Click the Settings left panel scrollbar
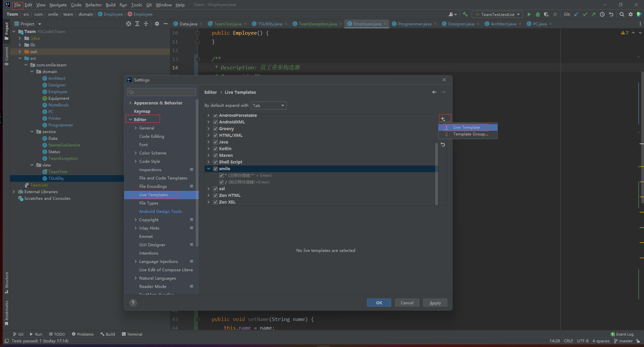 [197, 173]
